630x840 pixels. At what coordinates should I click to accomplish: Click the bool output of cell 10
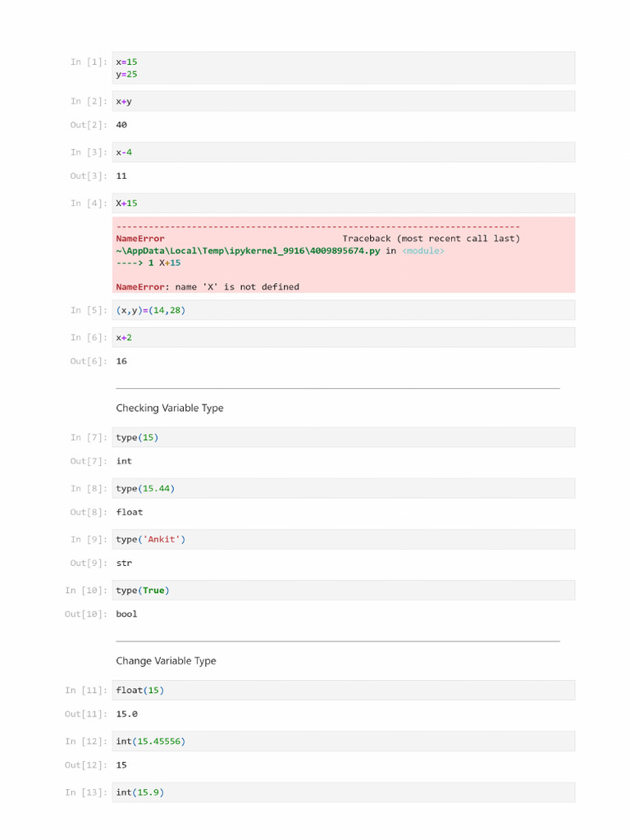[x=126, y=614]
